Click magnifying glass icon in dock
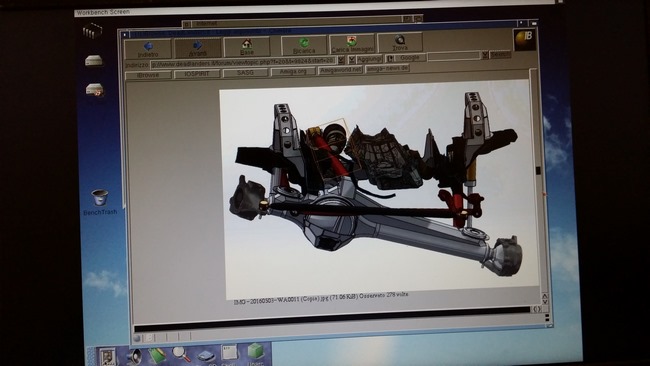 (181, 354)
